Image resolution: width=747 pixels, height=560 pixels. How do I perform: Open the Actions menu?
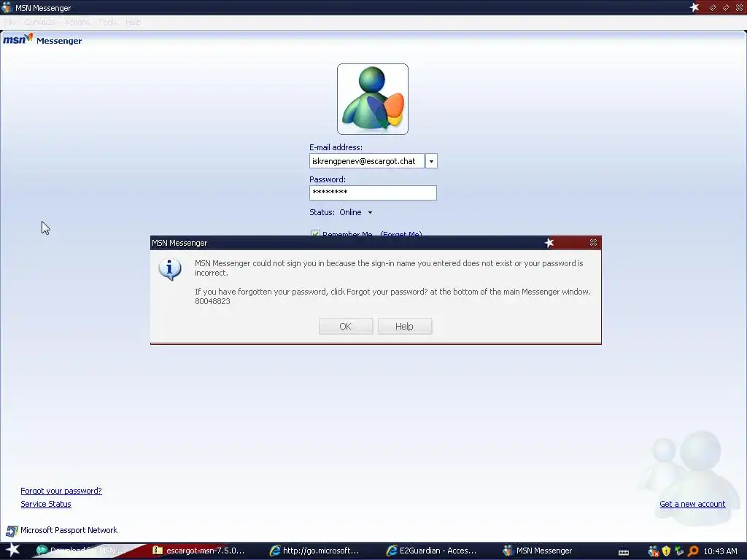77,22
